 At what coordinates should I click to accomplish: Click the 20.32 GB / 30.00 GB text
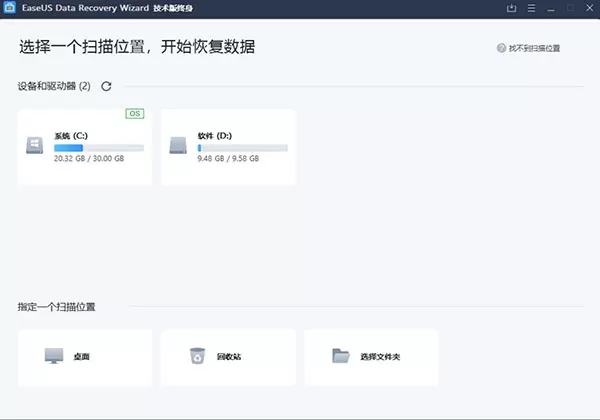coord(89,158)
